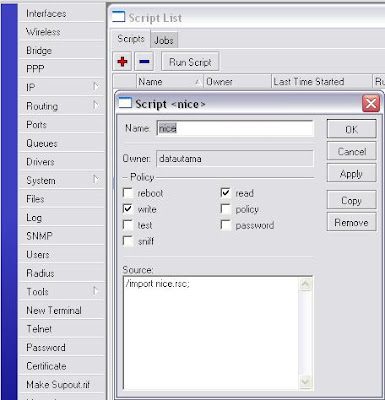Expand the Routing submenu arrow
385x400 pixels.
pos(96,105)
